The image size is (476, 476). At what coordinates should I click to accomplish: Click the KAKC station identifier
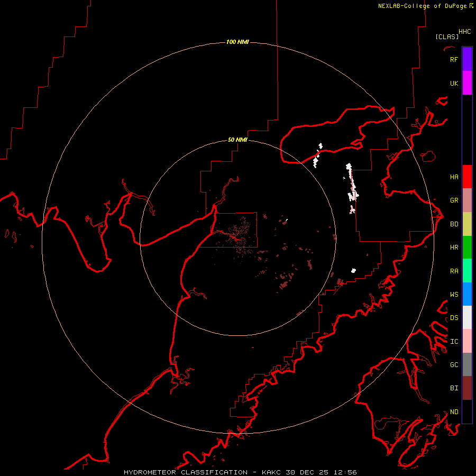[x=271, y=472]
